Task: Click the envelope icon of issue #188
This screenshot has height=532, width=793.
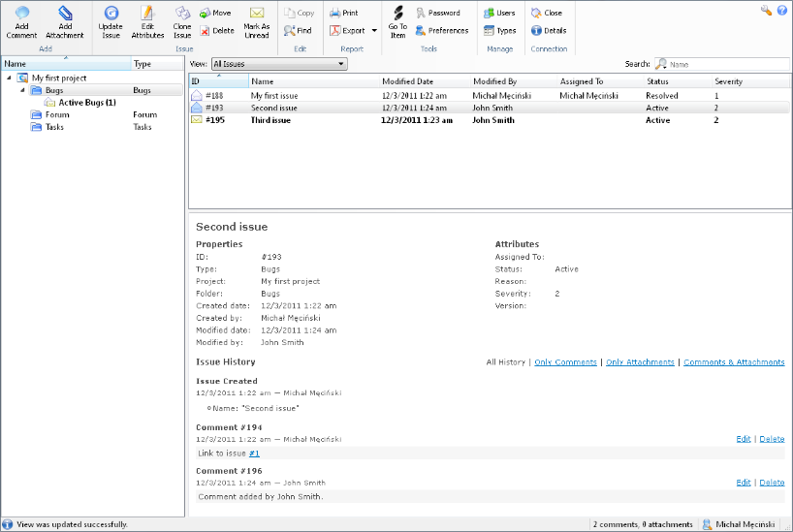Action: pyautogui.click(x=196, y=95)
